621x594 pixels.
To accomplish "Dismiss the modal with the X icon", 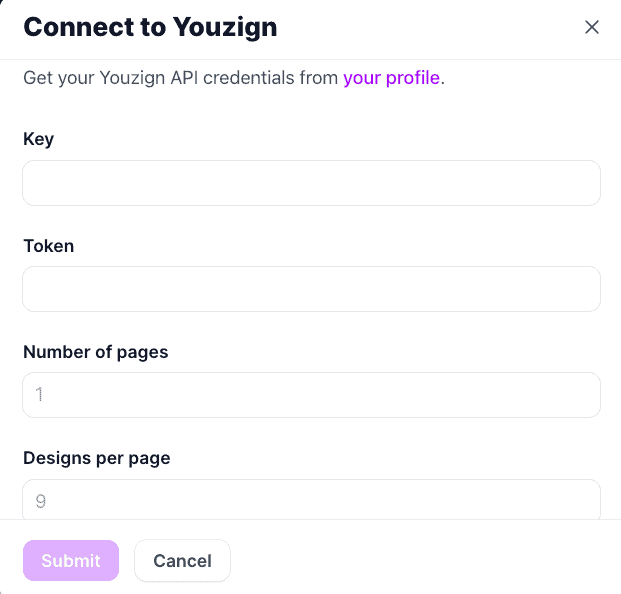I will click(x=592, y=27).
